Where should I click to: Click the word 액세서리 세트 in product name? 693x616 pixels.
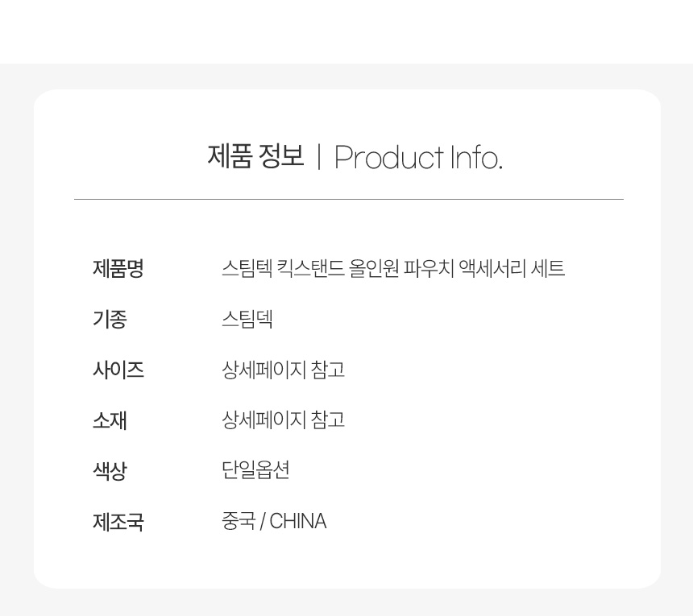click(512, 268)
